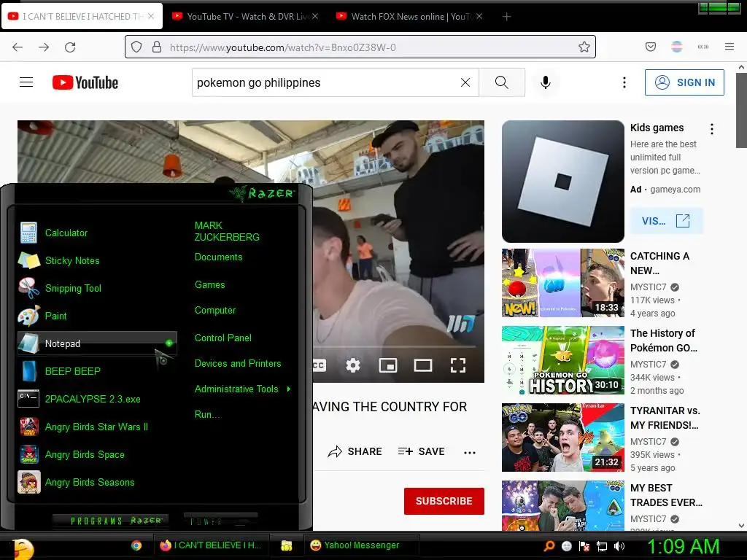Toggle closed captions CC button
This screenshot has width=747, height=560.
click(x=320, y=365)
